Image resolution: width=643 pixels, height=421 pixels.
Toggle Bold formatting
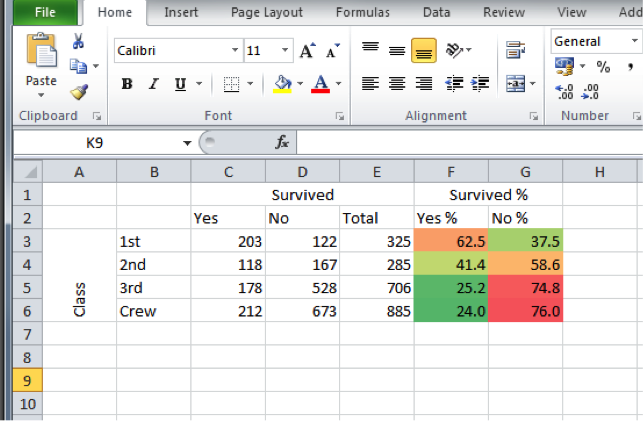(127, 84)
